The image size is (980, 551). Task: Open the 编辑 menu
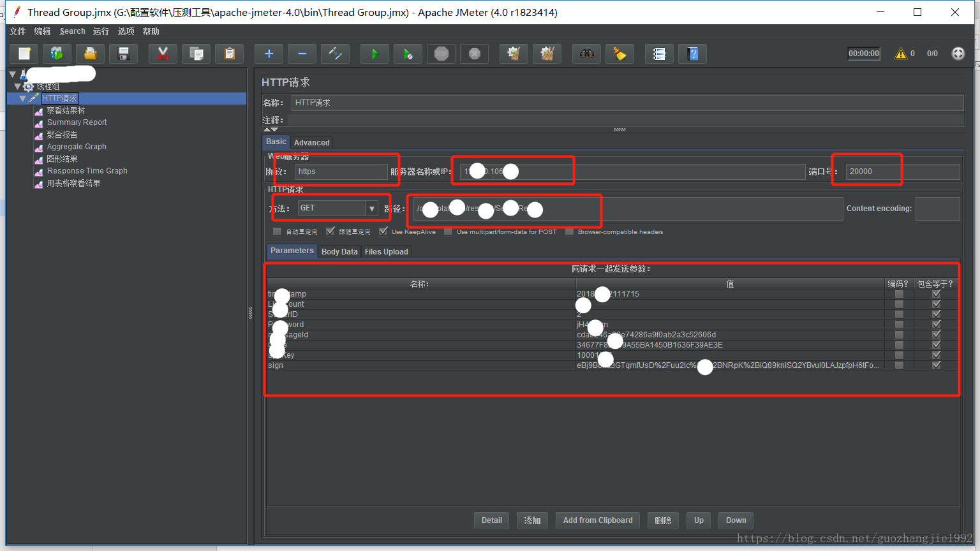coord(42,31)
